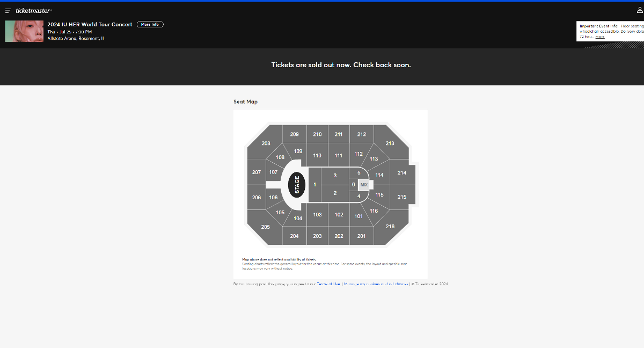
Task: Pick floor section 3 on the map
Action: click(x=335, y=176)
